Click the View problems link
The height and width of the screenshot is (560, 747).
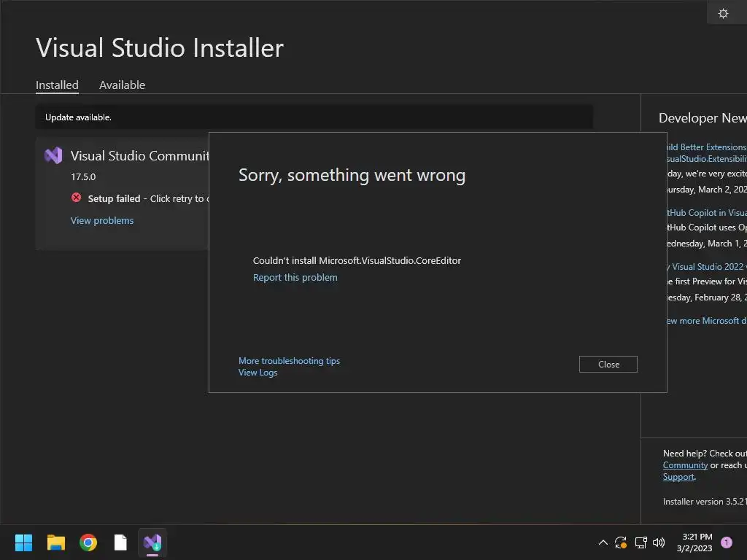point(102,220)
